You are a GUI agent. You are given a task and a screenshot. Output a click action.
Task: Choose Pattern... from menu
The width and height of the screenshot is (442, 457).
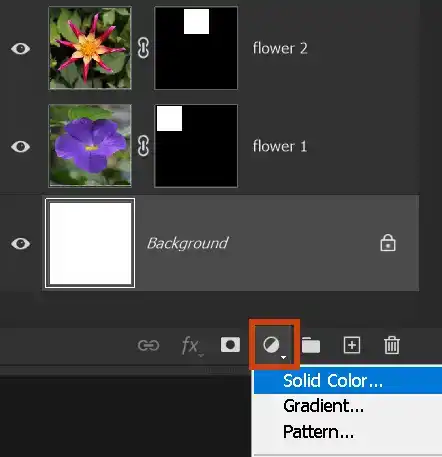click(348, 432)
